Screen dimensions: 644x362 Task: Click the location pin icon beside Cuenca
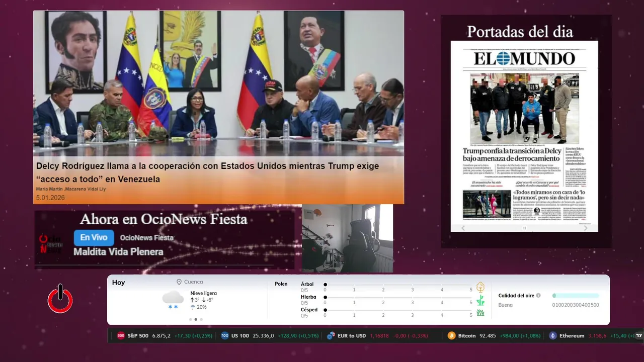coord(179,282)
